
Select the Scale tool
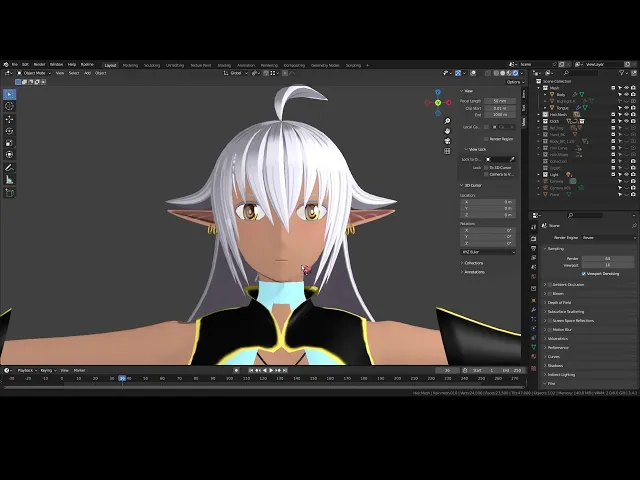[9, 143]
